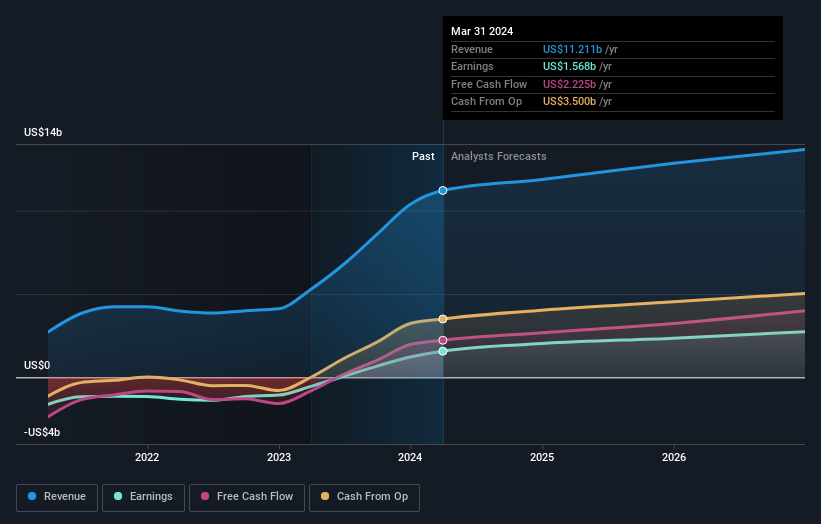Select the 2024 x-axis label
821x524 pixels.
[410, 458]
